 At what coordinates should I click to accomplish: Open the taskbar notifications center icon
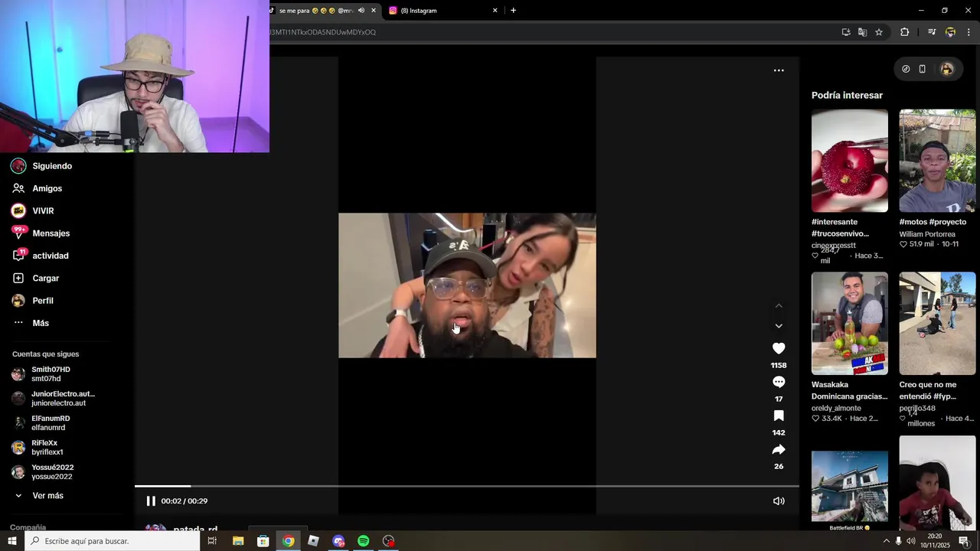tap(964, 541)
